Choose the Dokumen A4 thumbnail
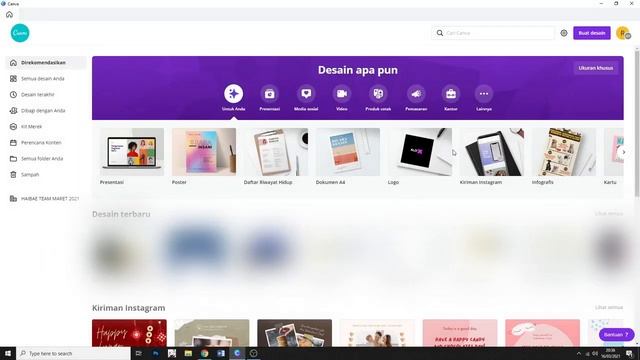The height and width of the screenshot is (360, 640). point(348,152)
